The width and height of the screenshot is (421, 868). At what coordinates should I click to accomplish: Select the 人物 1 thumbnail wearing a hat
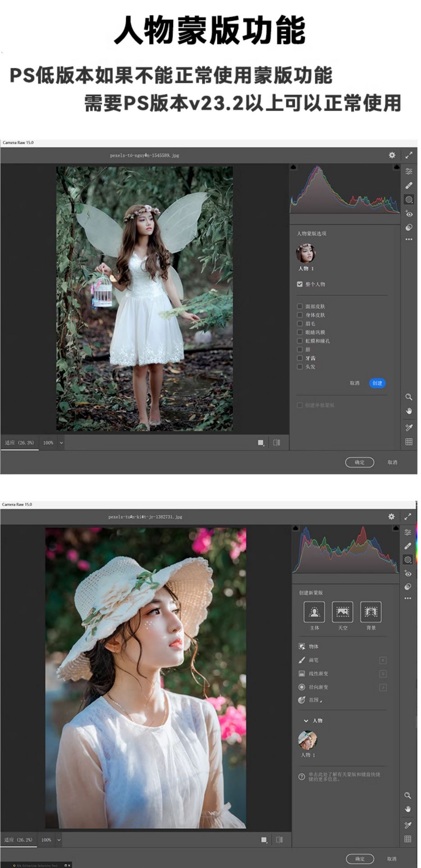[x=307, y=740]
